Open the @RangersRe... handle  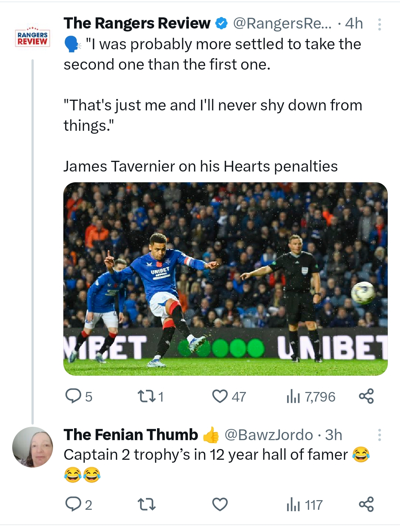tap(282, 24)
